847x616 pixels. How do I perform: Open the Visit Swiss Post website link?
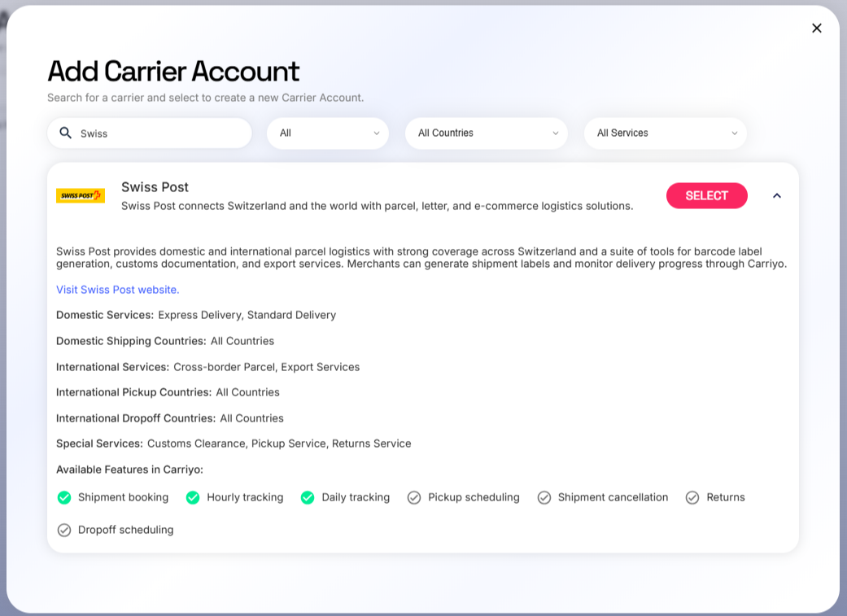(x=118, y=290)
